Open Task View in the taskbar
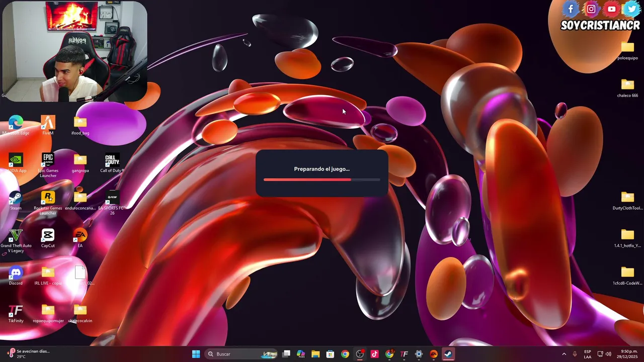The height and width of the screenshot is (362, 644). 286,354
